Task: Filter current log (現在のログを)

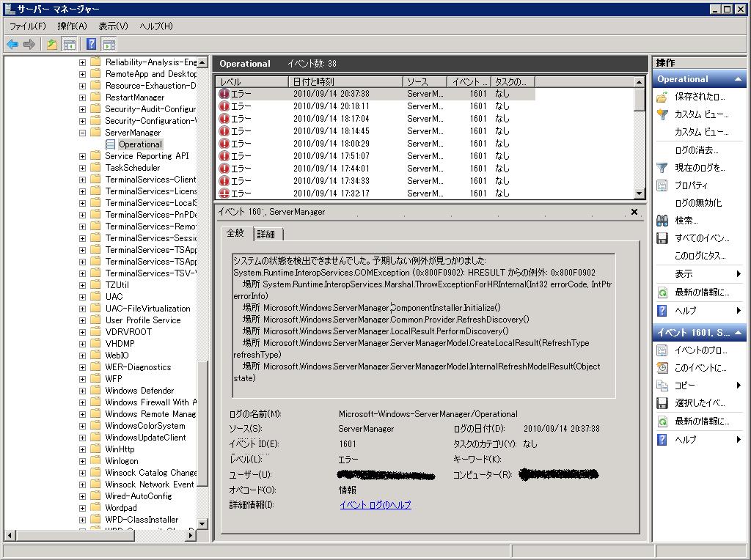Action: coord(699,168)
